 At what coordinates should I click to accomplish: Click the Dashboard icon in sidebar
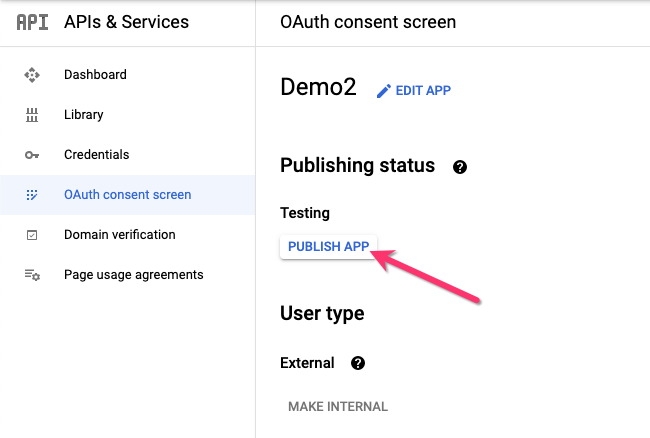point(32,75)
